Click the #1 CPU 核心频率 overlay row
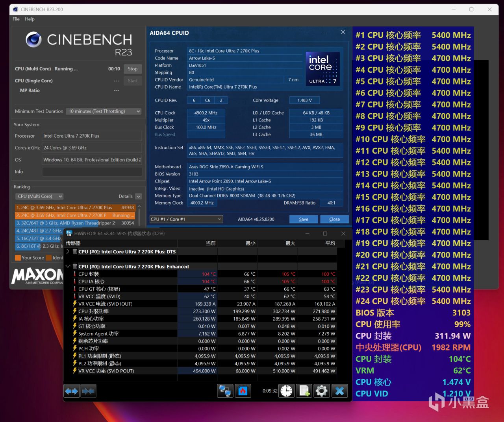 413,35
